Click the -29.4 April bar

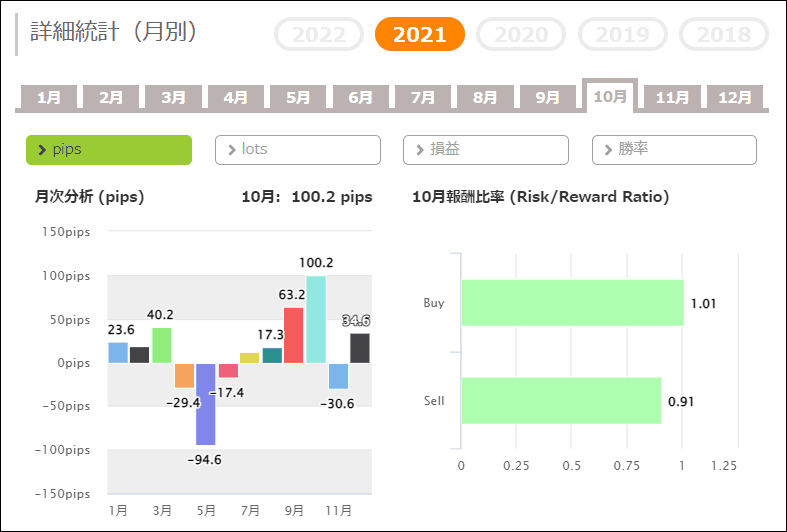[184, 375]
